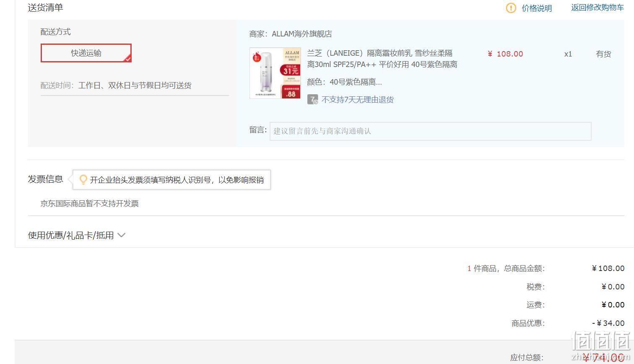Click the 颜色: 40号紫色隔离 option text
The image size is (634, 364).
click(344, 82)
